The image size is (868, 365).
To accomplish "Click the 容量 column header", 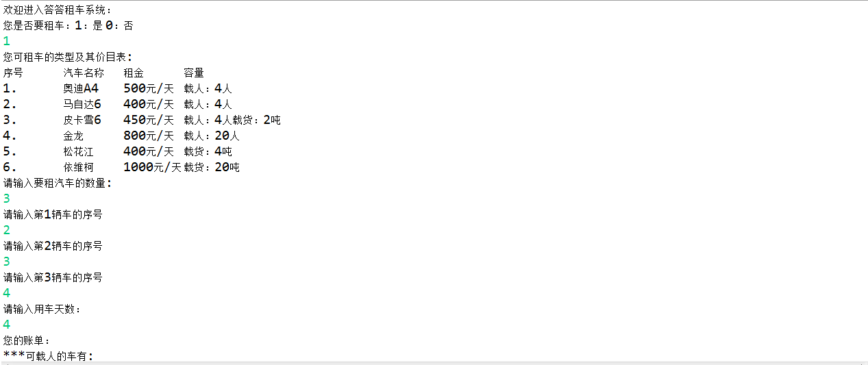I will 194,73.
